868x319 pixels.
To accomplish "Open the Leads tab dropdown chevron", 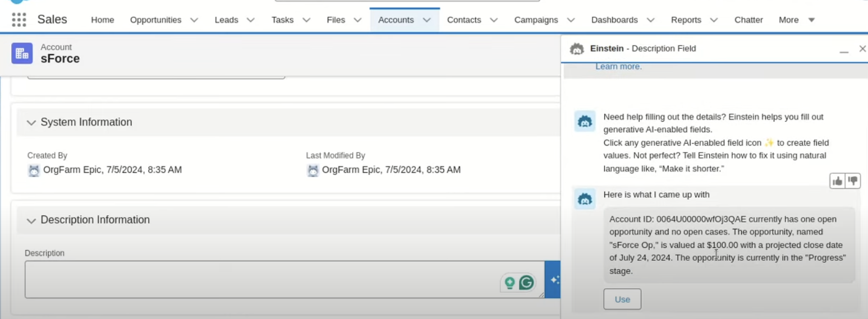I will click(251, 20).
